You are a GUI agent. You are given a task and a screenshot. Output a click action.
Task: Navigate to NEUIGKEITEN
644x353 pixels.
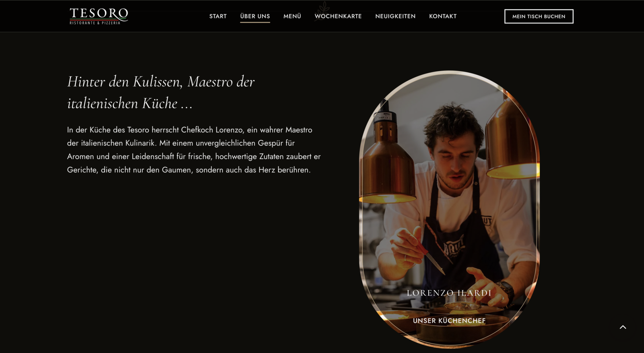tap(395, 16)
